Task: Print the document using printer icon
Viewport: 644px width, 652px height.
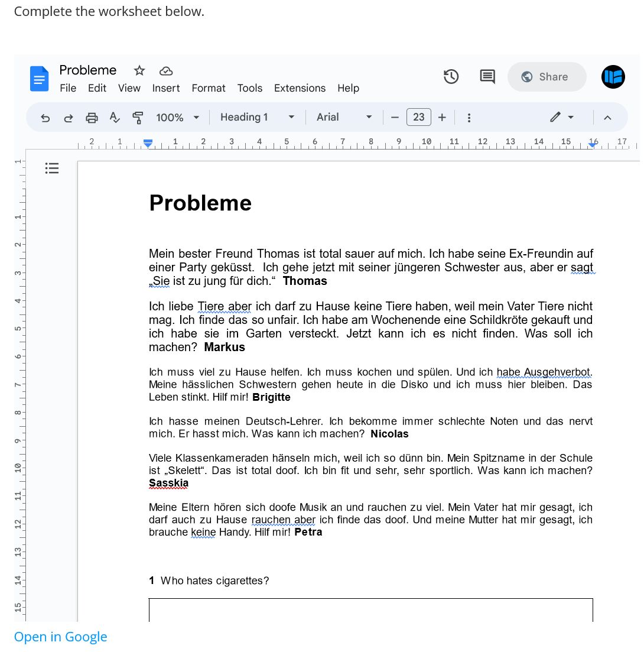Action: tap(92, 118)
